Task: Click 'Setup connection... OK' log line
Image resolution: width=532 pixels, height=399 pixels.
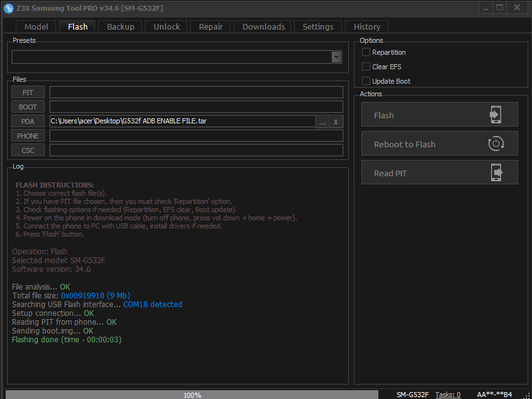Action: point(53,313)
